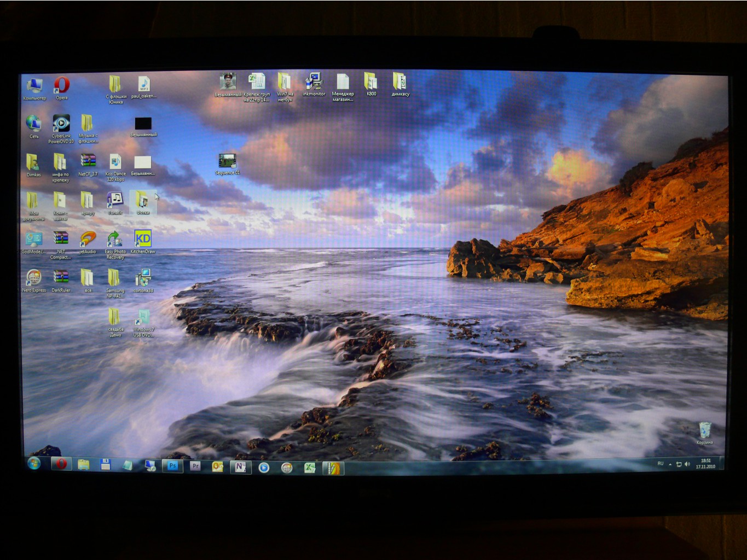Select the все folder
Screen dimensions: 747x560
click(x=88, y=281)
